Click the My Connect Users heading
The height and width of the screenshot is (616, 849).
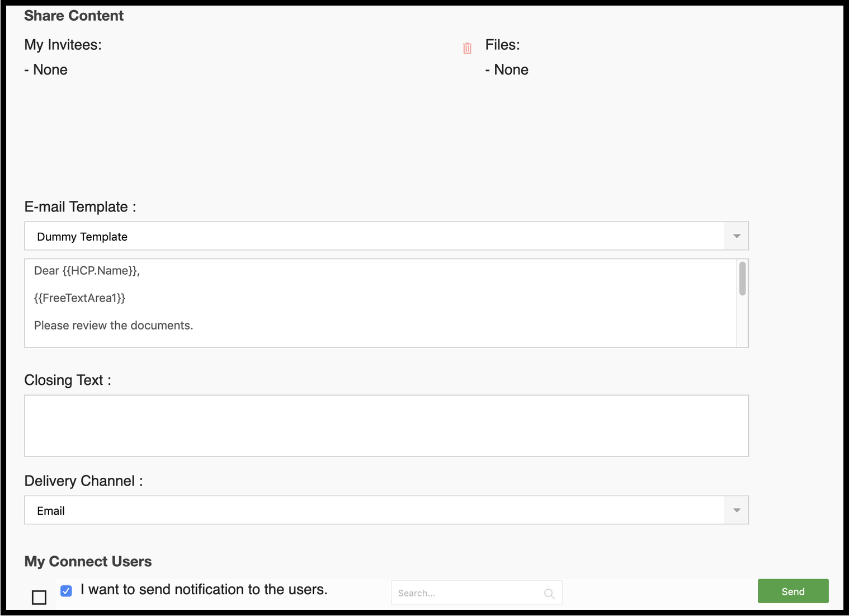coord(88,562)
